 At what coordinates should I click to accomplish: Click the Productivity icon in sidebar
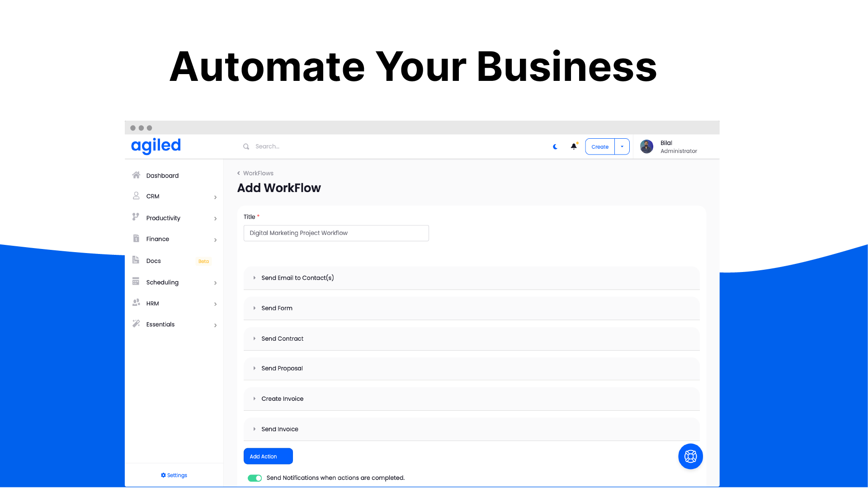pyautogui.click(x=136, y=217)
